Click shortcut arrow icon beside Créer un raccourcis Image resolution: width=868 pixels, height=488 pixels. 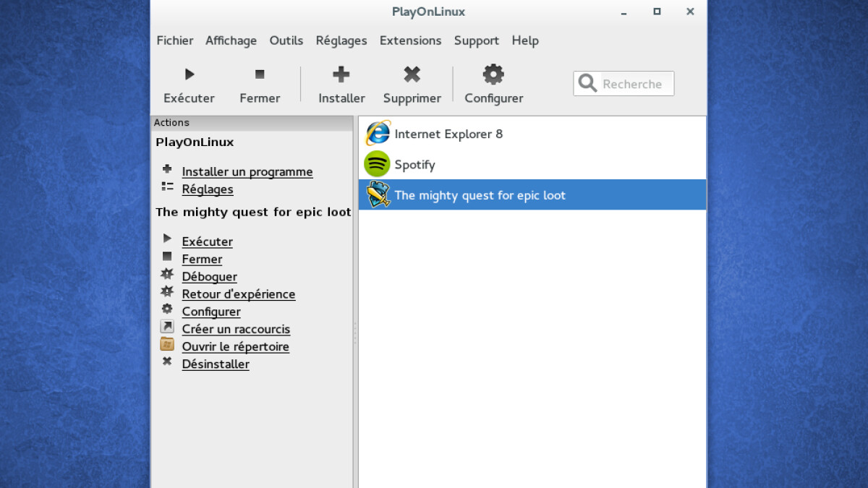(x=167, y=327)
